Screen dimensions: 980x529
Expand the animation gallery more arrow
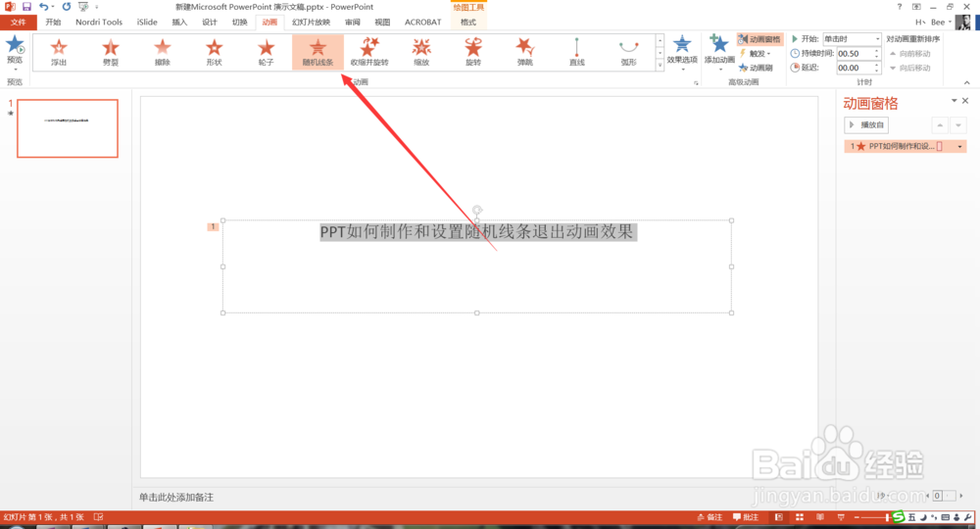pyautogui.click(x=660, y=65)
